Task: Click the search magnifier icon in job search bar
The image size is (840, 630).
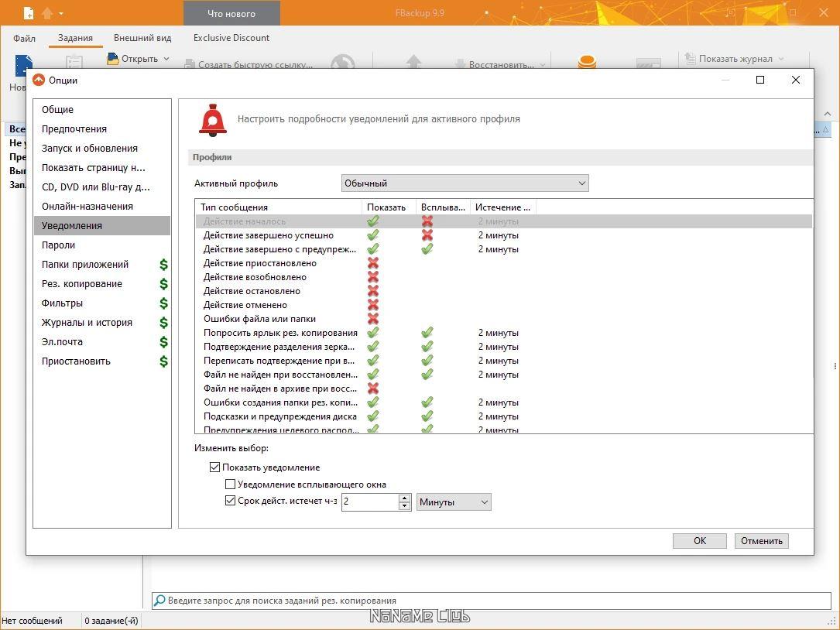Action: point(159,601)
